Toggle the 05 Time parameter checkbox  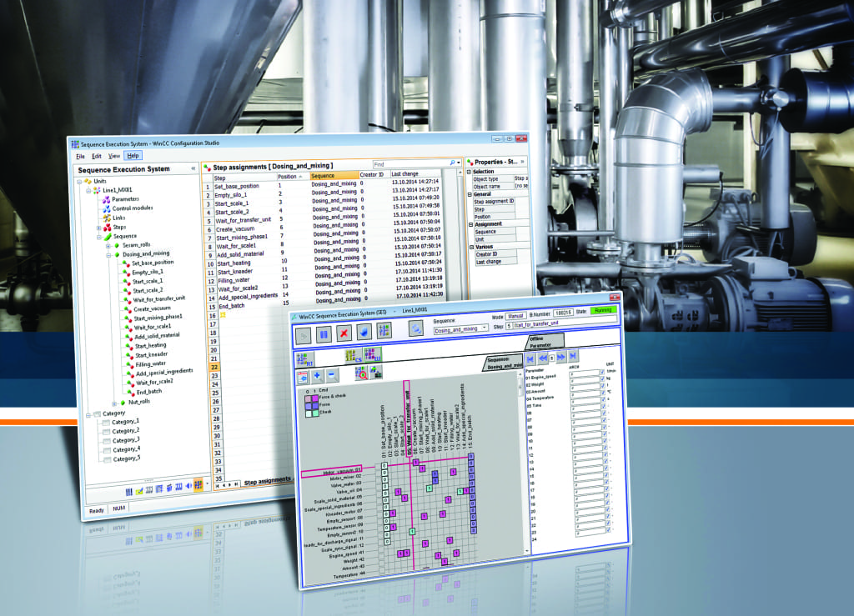604,399
